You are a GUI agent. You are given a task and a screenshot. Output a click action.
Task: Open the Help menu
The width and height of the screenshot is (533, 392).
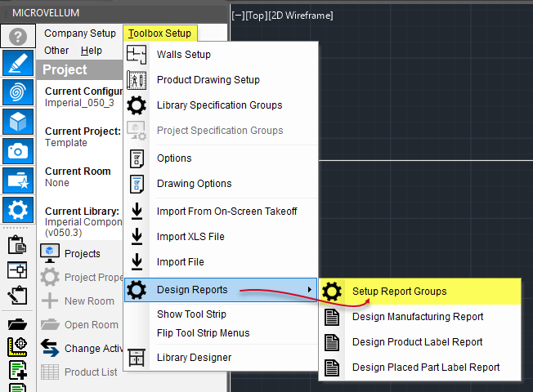pyautogui.click(x=91, y=51)
